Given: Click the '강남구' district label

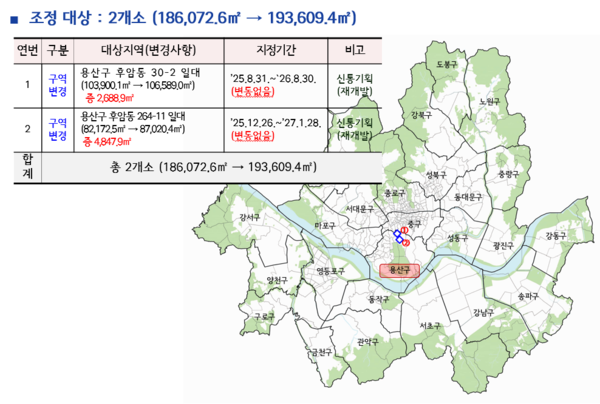Looking at the screenshot, I should pos(483,313).
